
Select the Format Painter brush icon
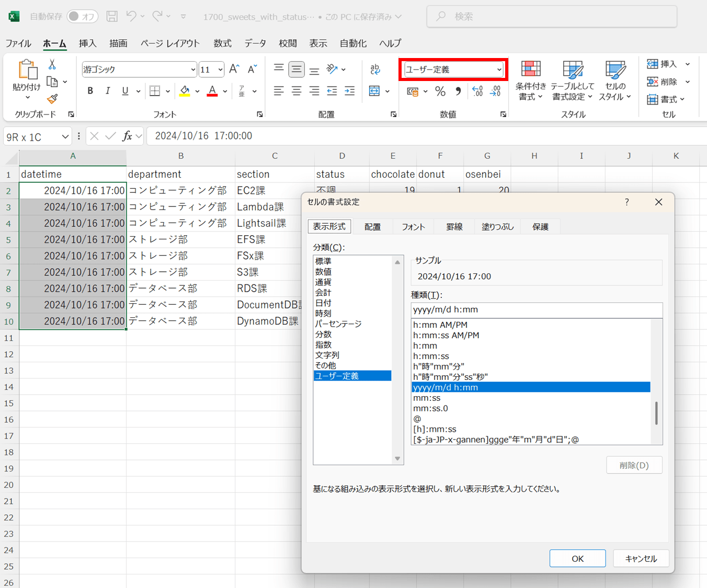coord(52,99)
